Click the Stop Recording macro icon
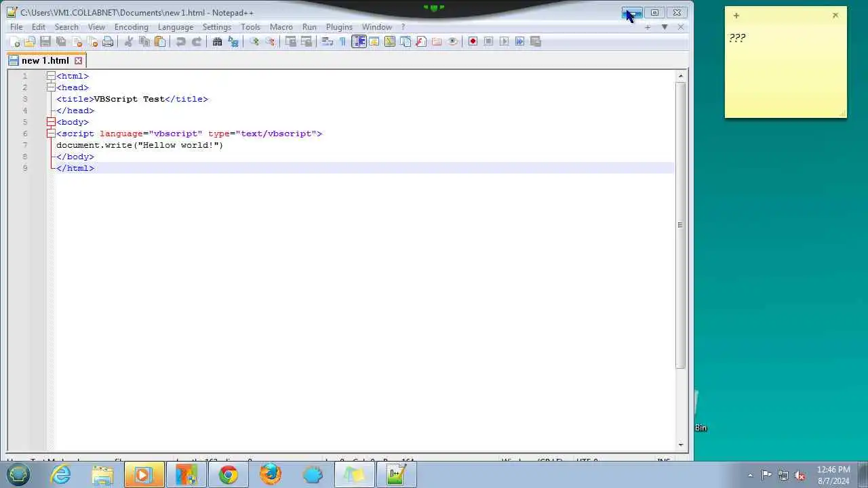Screen dimensions: 868x488 pyautogui.click(x=488, y=41)
